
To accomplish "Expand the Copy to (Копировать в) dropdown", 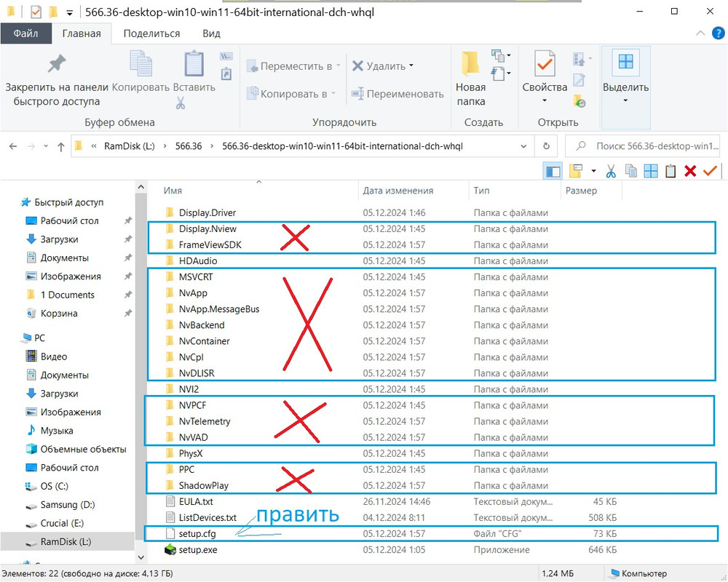I will 333,94.
